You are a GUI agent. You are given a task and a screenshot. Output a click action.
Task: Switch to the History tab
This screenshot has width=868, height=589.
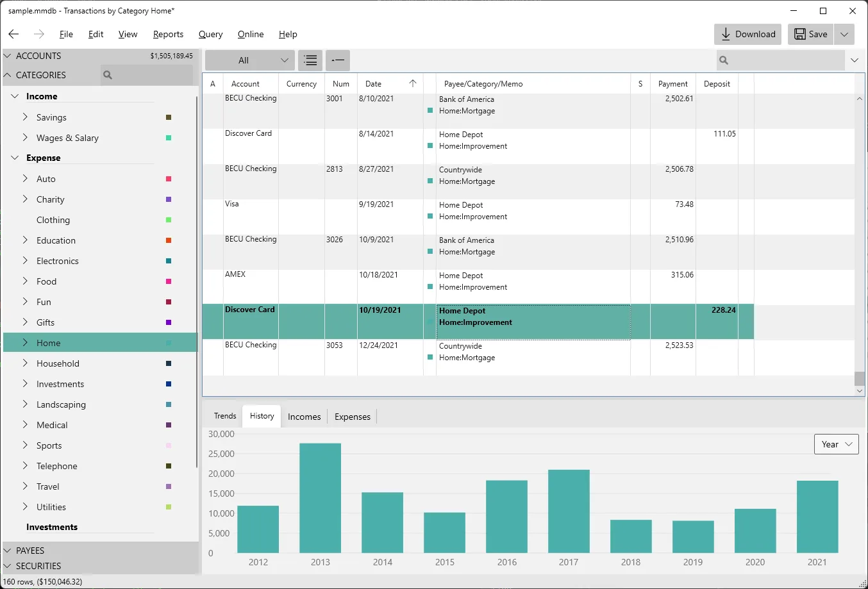(x=262, y=416)
